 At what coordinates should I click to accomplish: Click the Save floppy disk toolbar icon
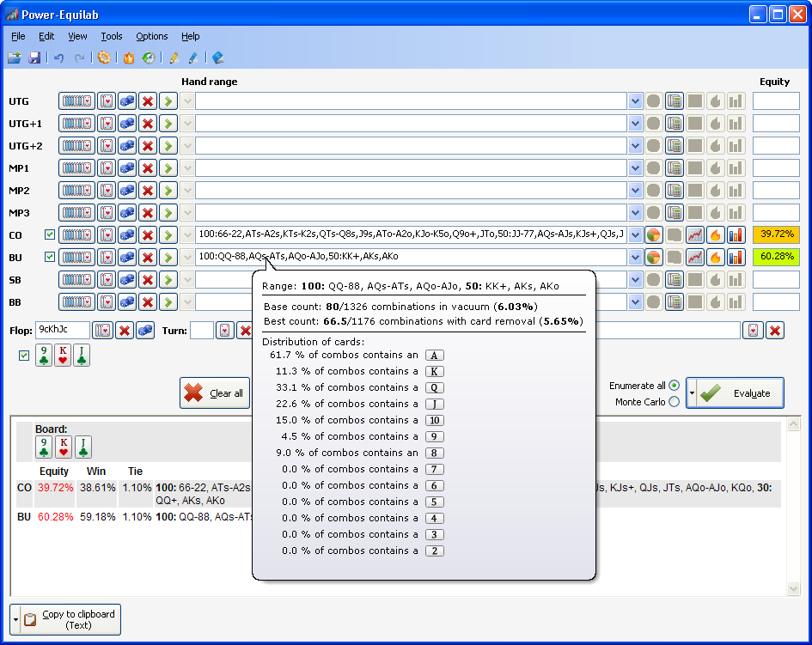[34, 58]
